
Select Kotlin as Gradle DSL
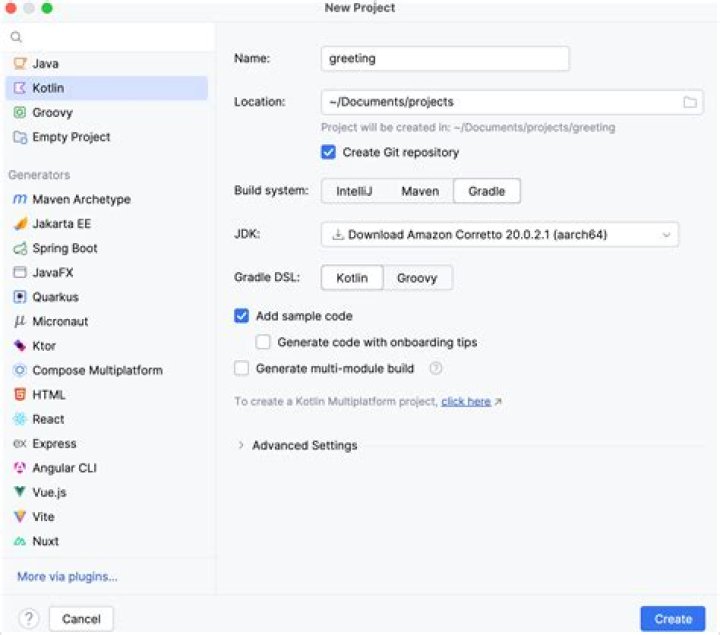pos(352,278)
